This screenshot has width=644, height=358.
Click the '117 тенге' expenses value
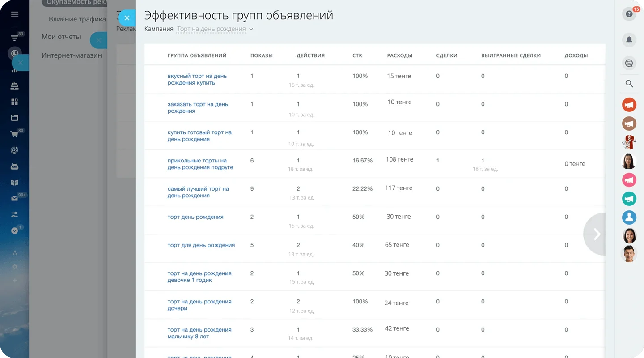coord(398,188)
